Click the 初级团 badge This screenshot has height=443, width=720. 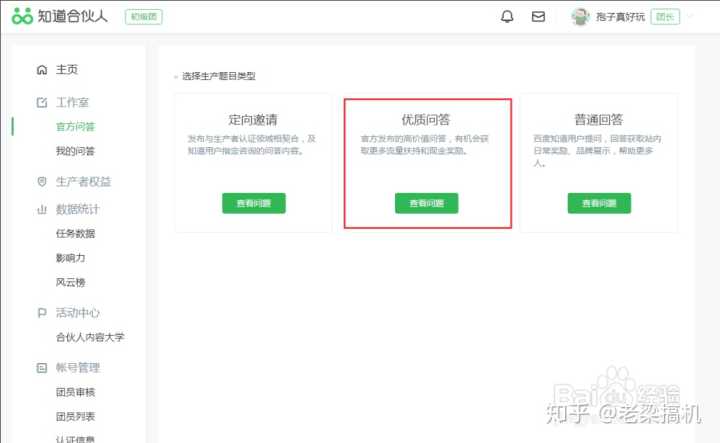[x=144, y=17]
